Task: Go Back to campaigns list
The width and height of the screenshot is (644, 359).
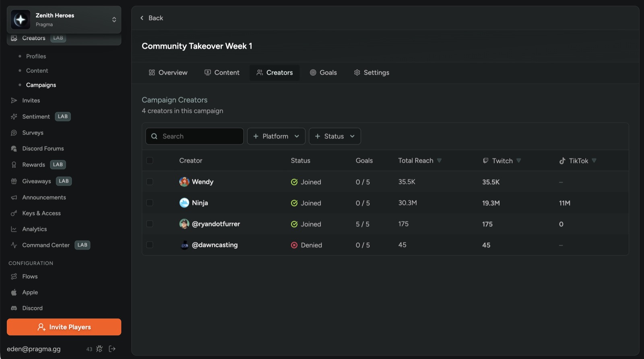Action: tap(152, 18)
